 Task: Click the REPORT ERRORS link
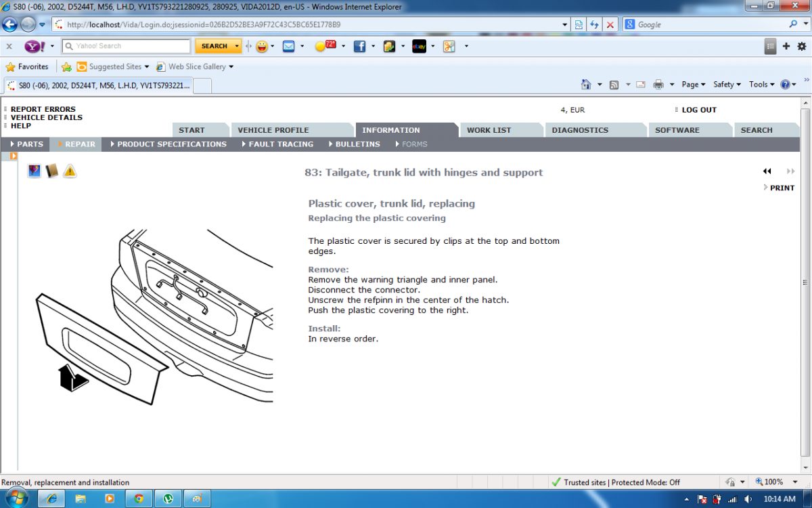[43, 109]
